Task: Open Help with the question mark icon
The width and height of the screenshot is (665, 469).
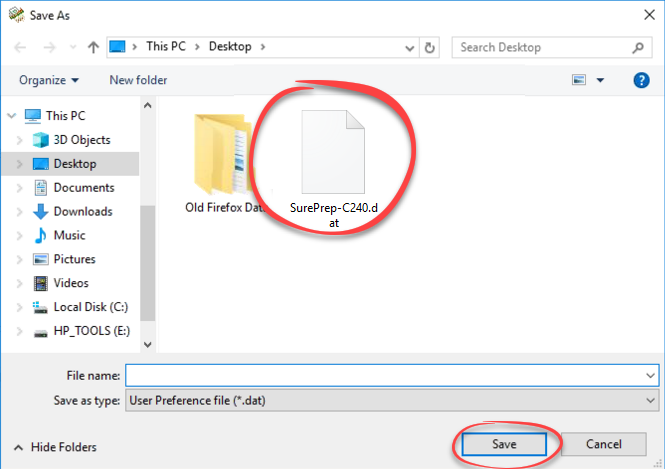Action: click(x=642, y=80)
